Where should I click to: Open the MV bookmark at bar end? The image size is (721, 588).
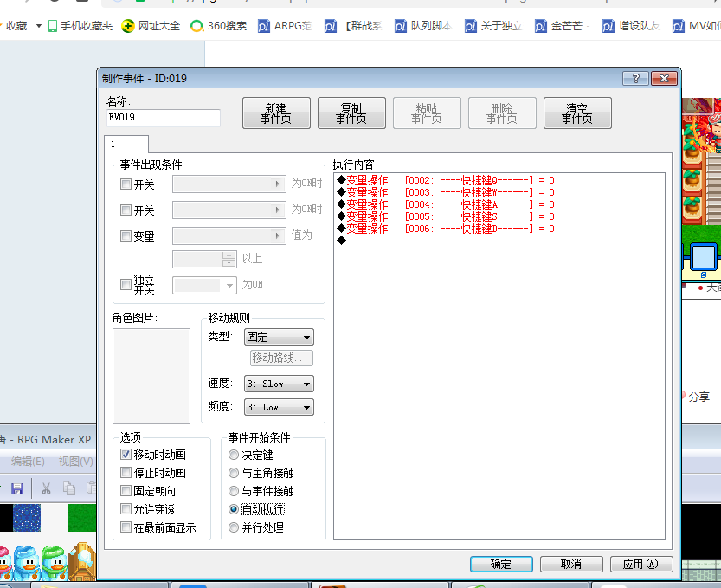(x=697, y=26)
